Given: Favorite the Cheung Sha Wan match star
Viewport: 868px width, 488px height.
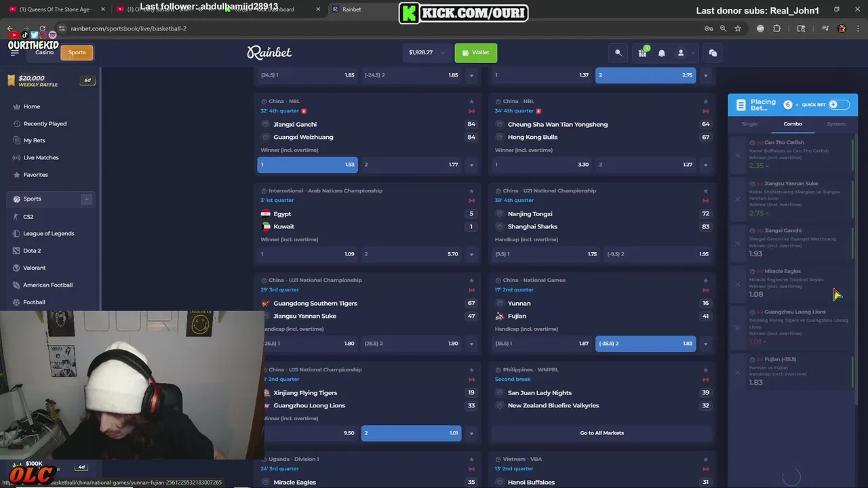Looking at the screenshot, I should coord(705,102).
